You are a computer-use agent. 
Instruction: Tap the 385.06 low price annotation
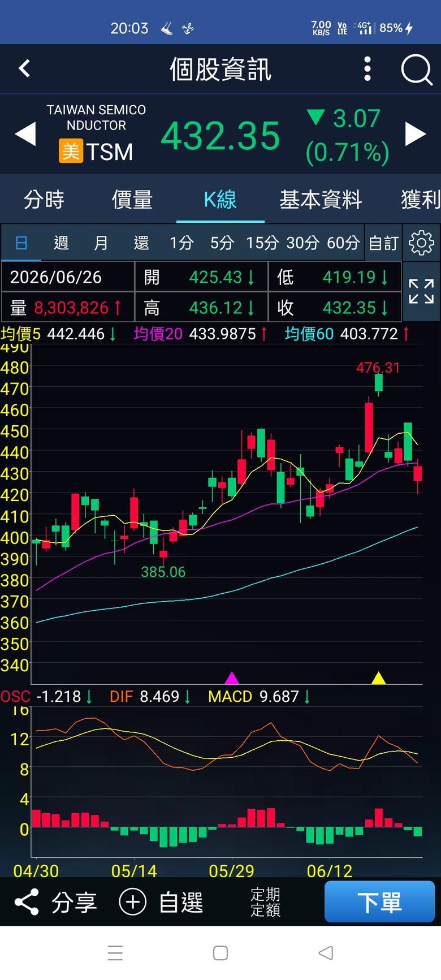163,572
